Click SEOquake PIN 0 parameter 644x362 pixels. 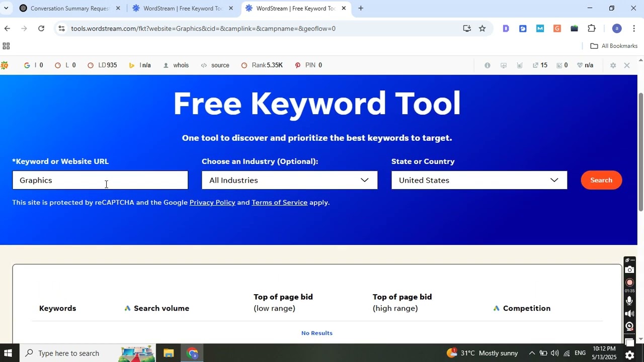coord(308,65)
